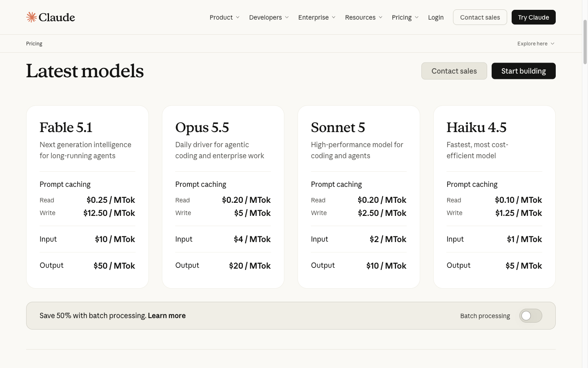Viewport: 588px width, 368px height.
Task: Click the Haiku 4.5 card title
Action: [x=477, y=128]
